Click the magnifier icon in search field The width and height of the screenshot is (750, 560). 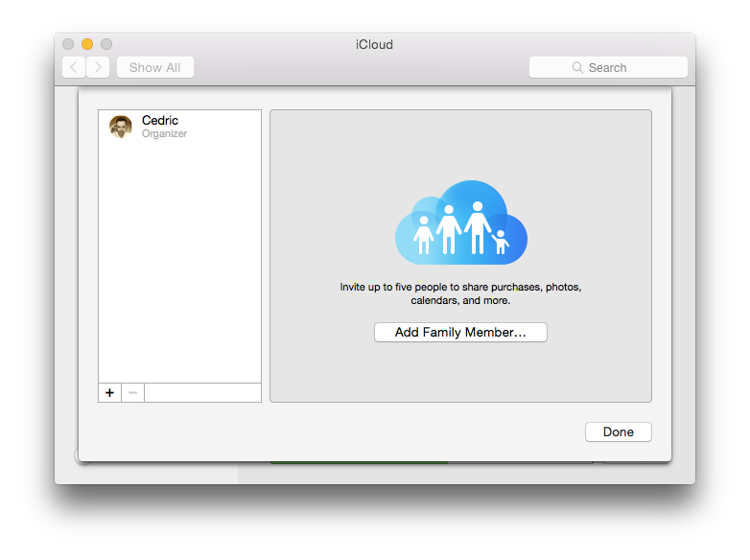coord(577,67)
